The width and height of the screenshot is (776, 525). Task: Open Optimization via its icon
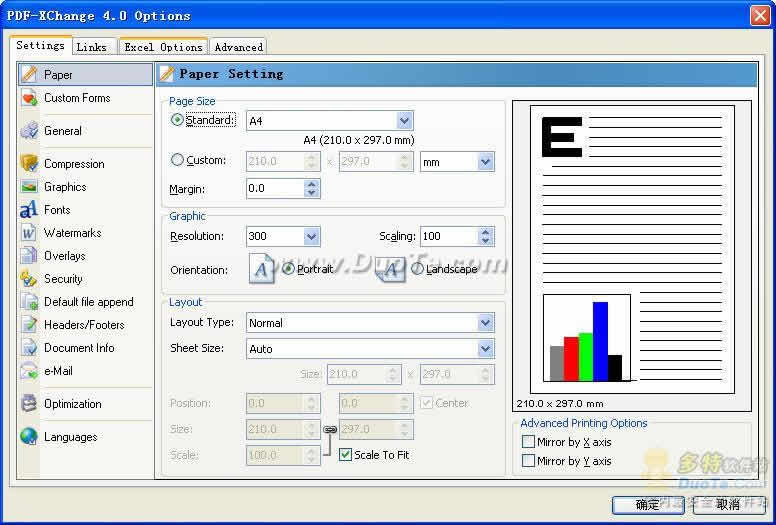29,403
